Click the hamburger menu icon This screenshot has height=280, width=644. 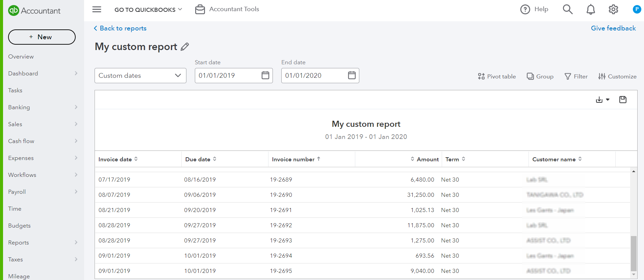pyautogui.click(x=97, y=9)
